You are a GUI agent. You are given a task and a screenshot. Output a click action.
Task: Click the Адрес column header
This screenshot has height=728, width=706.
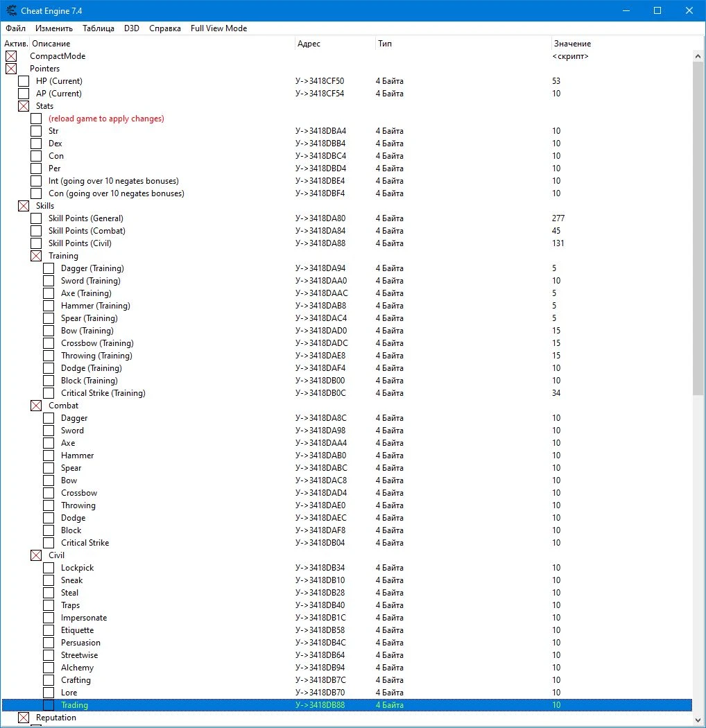click(x=309, y=44)
